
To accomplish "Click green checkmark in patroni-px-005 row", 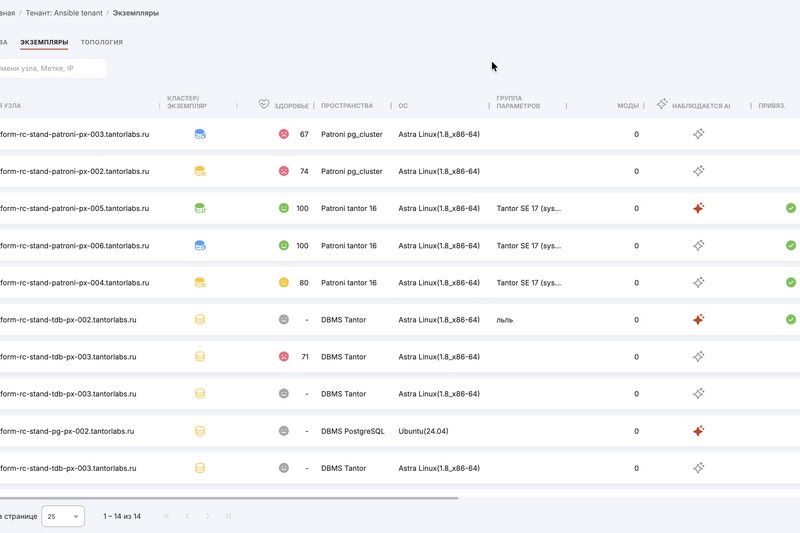I will [x=791, y=208].
